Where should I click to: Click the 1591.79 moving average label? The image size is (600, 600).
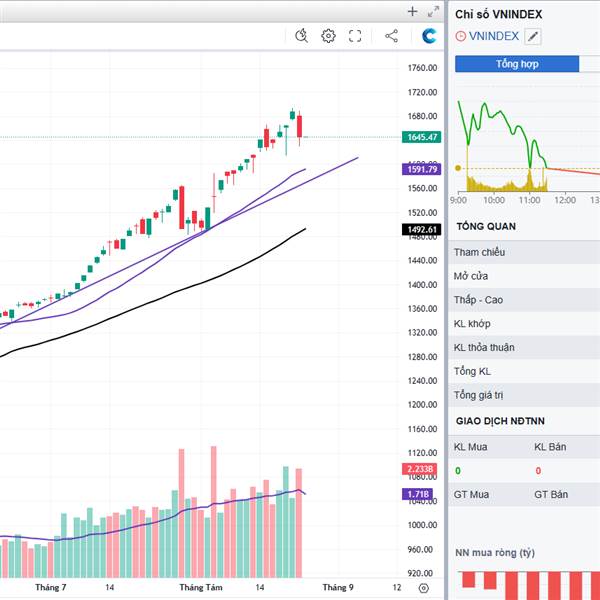(421, 169)
